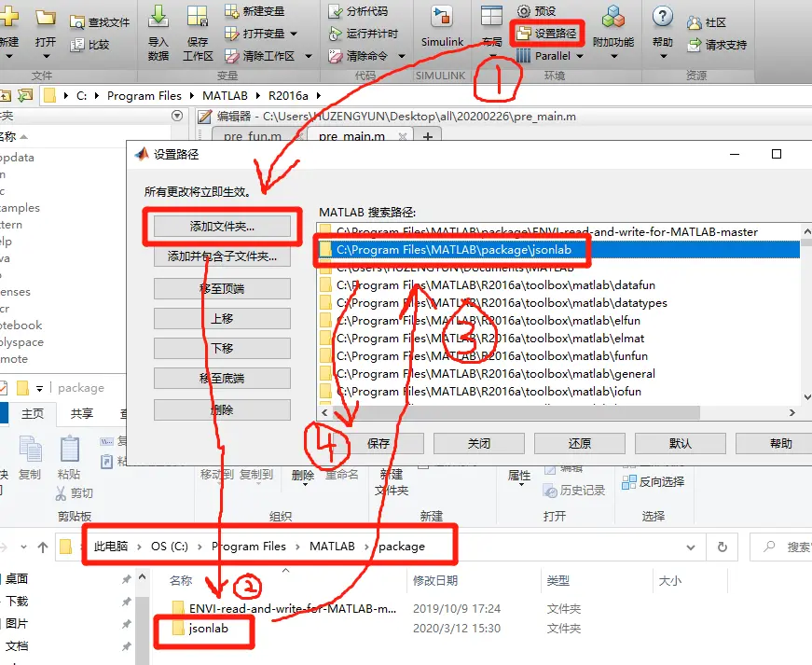Open 桌面 in Explorer quick access
Viewport: 812px width, 665px height.
click(16, 578)
